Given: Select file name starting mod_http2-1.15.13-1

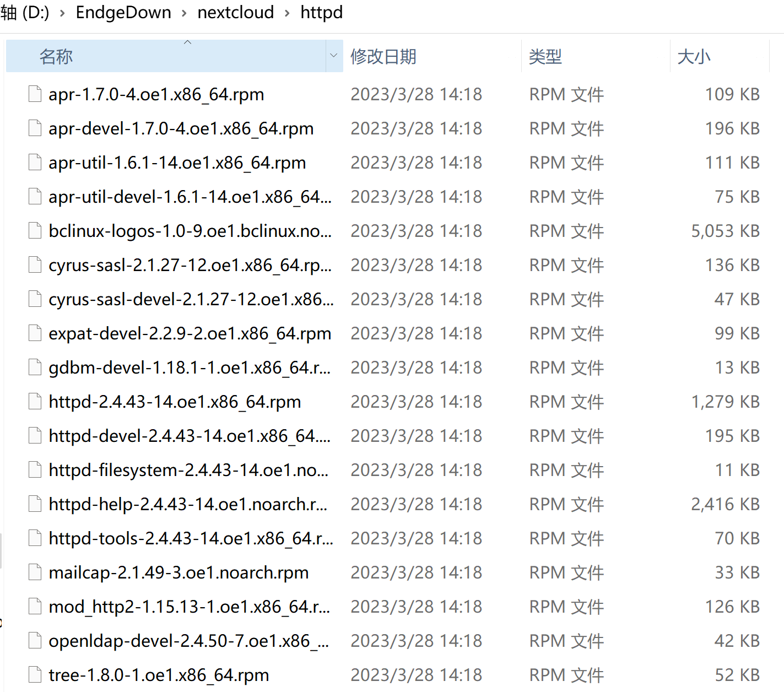Looking at the screenshot, I should pyautogui.click(x=190, y=607).
